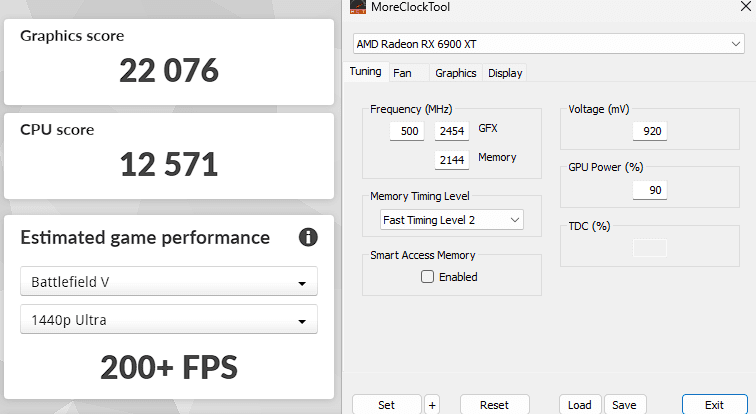The height and width of the screenshot is (414, 756).
Task: Open the Battlefield V game dropdown
Action: [169, 281]
